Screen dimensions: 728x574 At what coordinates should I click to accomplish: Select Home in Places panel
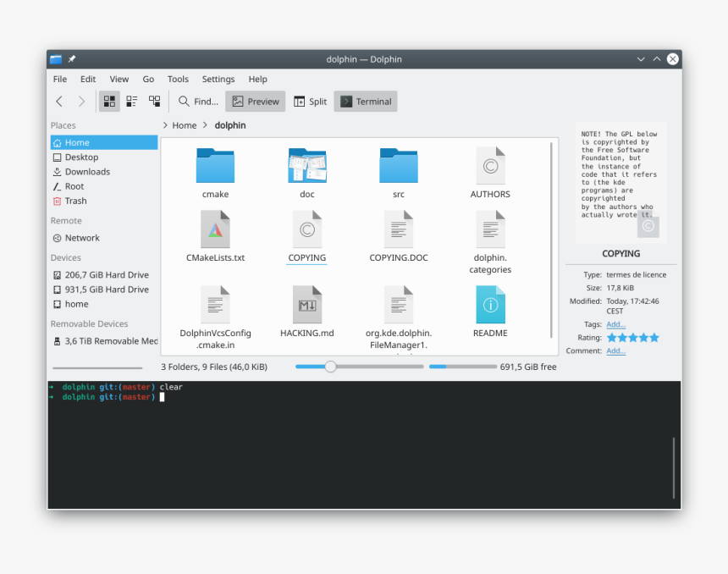pyautogui.click(x=104, y=142)
